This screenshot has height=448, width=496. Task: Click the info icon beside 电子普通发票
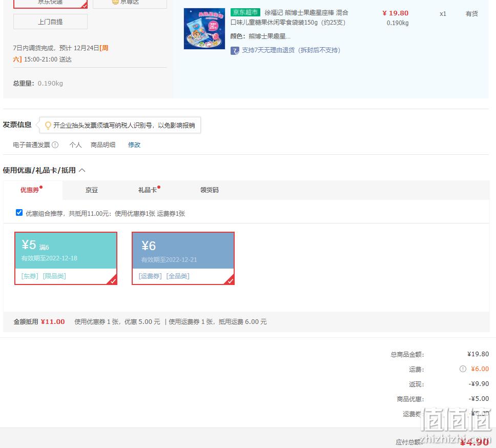click(55, 145)
